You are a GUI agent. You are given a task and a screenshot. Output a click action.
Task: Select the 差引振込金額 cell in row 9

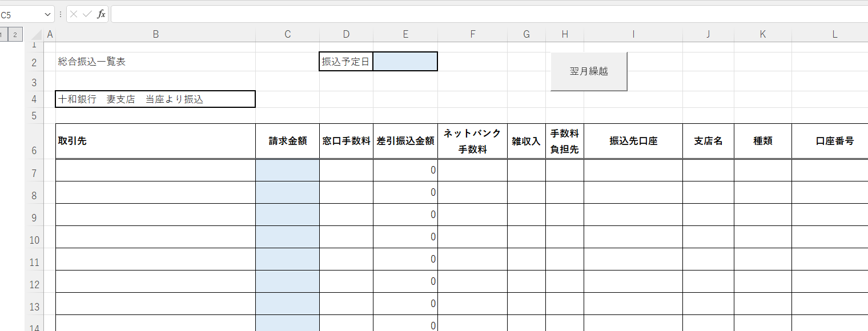click(x=405, y=215)
